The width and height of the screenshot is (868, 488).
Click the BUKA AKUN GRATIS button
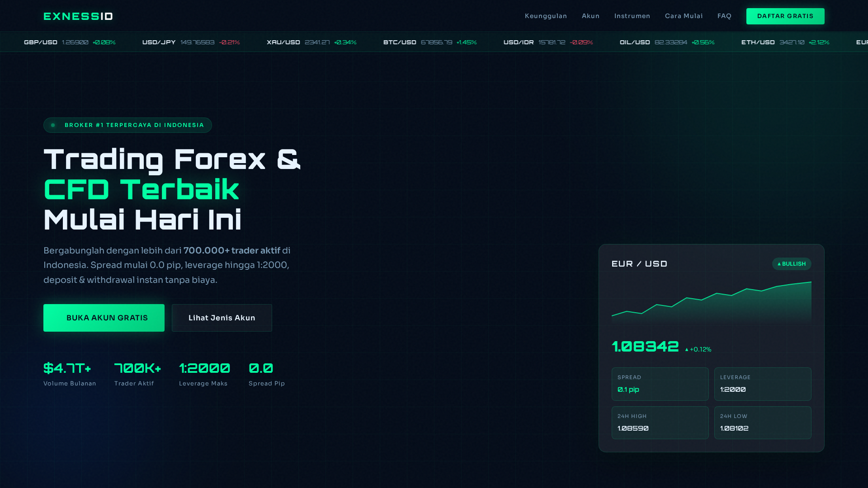click(x=104, y=318)
